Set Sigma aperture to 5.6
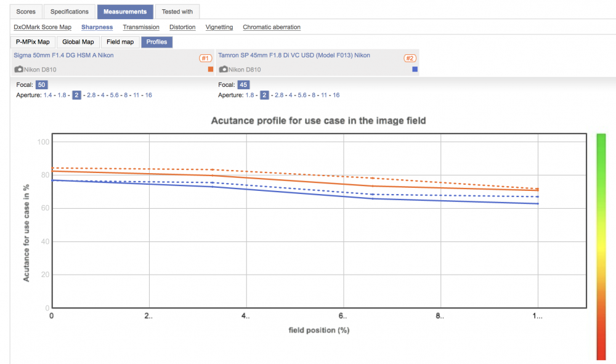The width and height of the screenshot is (616, 364). click(115, 95)
